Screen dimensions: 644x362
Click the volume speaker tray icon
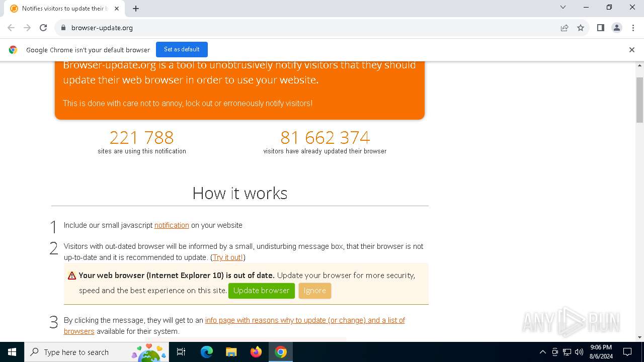[x=579, y=352]
